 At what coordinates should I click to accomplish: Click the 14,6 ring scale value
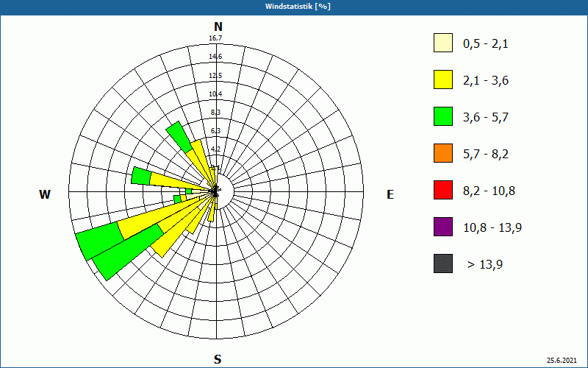click(x=215, y=57)
